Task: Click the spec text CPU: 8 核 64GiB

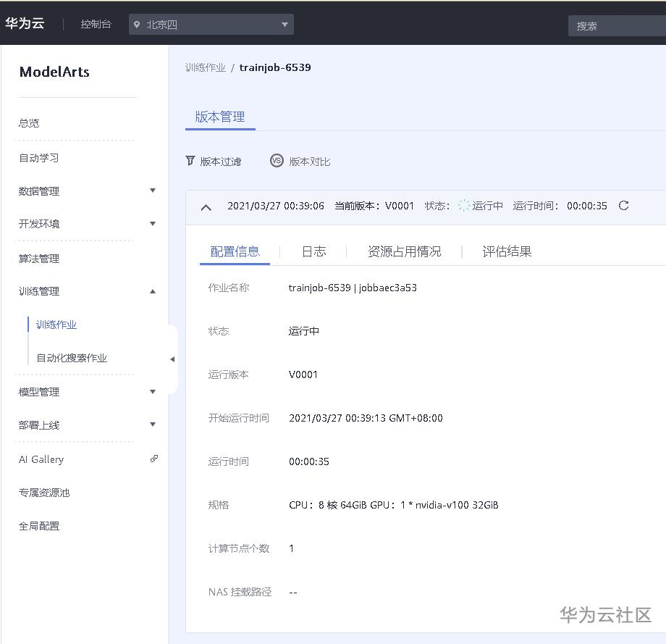Action: coord(327,505)
